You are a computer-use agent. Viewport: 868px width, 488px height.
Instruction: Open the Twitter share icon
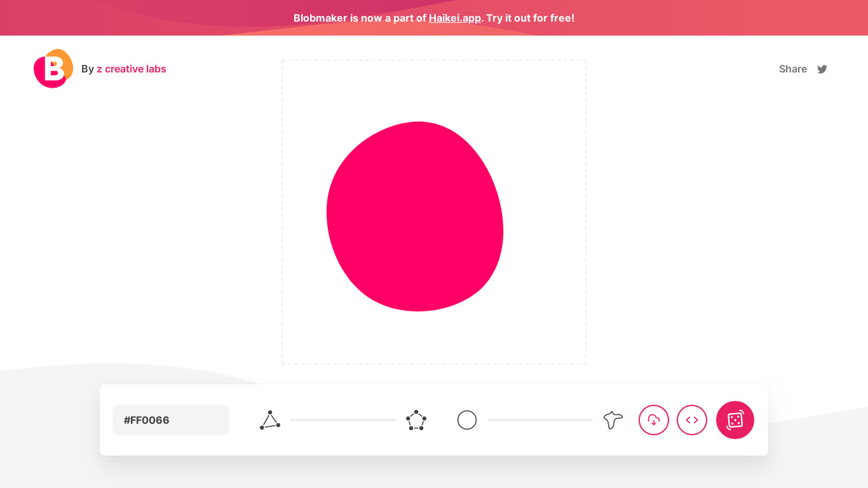822,69
